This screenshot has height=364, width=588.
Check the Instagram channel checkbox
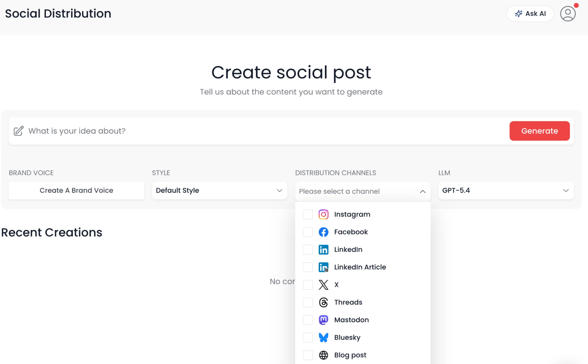tap(308, 214)
